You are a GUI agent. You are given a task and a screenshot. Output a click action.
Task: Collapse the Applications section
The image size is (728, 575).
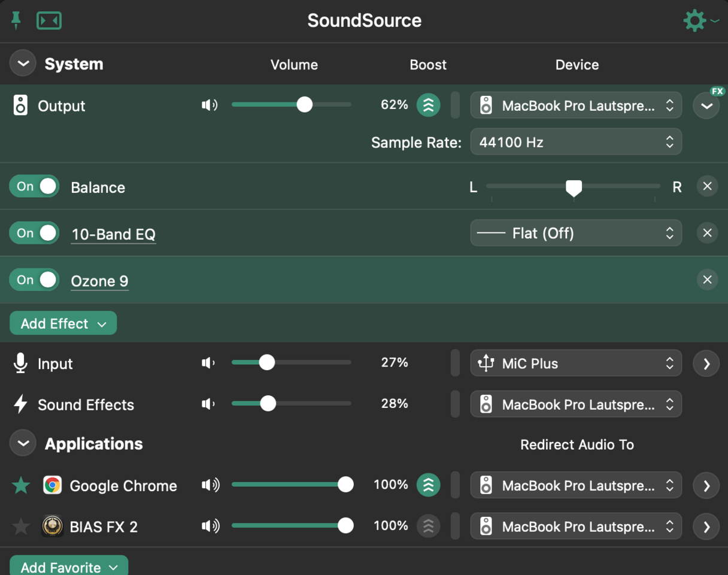click(x=23, y=444)
